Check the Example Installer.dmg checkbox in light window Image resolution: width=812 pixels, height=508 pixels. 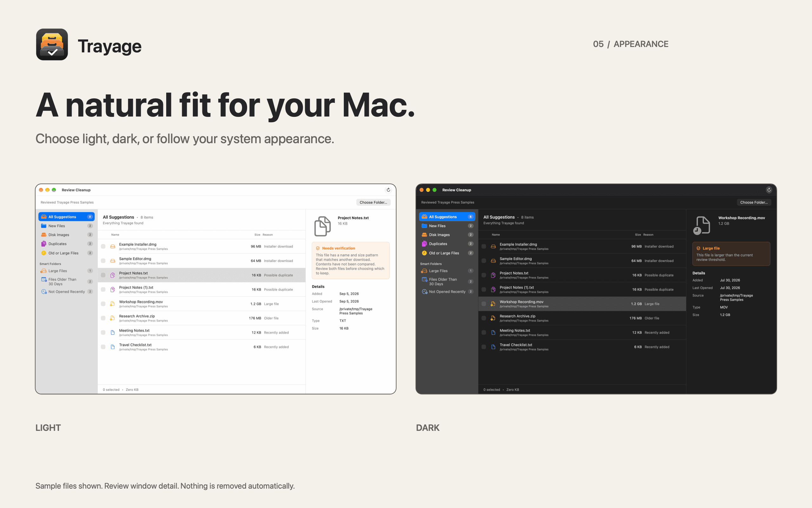pos(103,247)
